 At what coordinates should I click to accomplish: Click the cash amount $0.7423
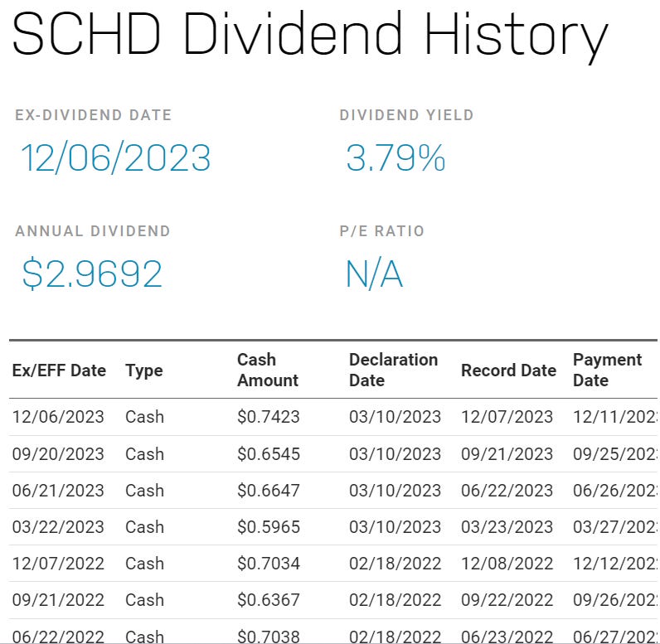[x=269, y=417]
